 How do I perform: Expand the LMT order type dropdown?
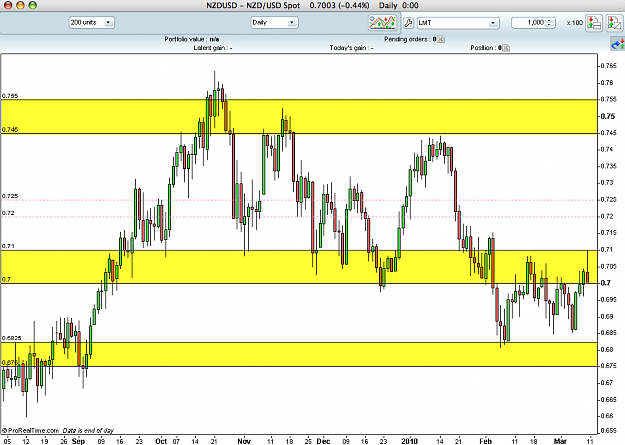[x=458, y=23]
